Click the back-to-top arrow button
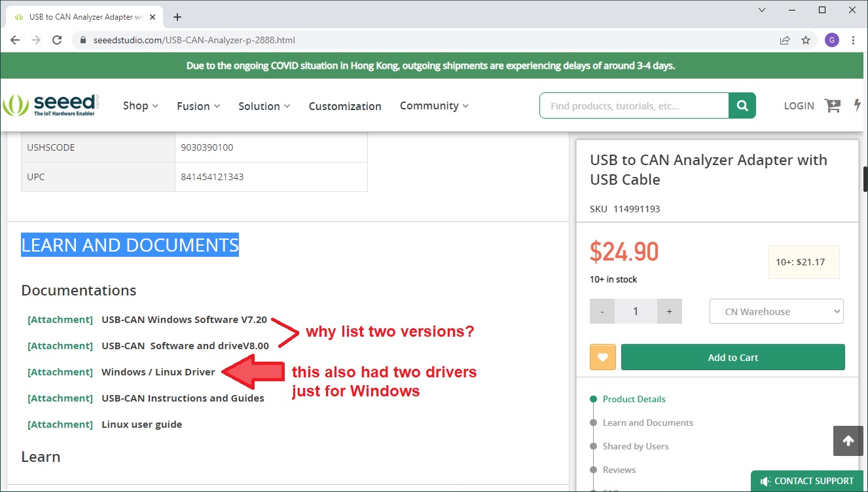The width and height of the screenshot is (868, 492). (848, 441)
